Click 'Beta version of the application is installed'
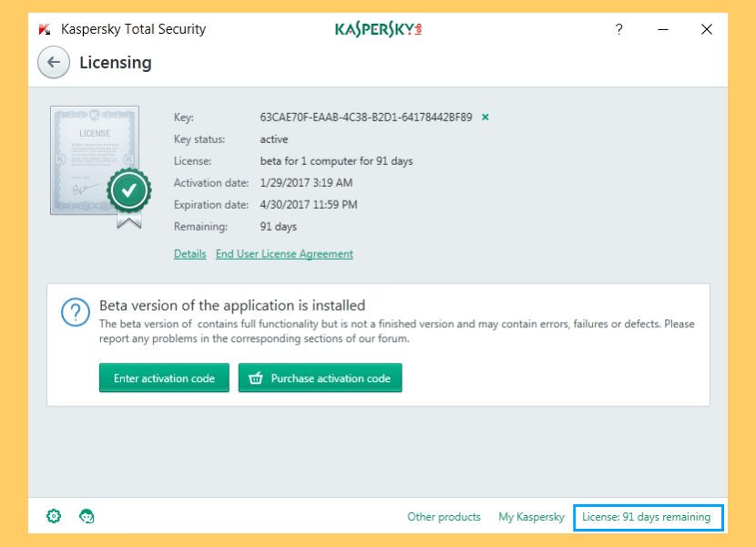This screenshot has height=547, width=756. coord(232,305)
